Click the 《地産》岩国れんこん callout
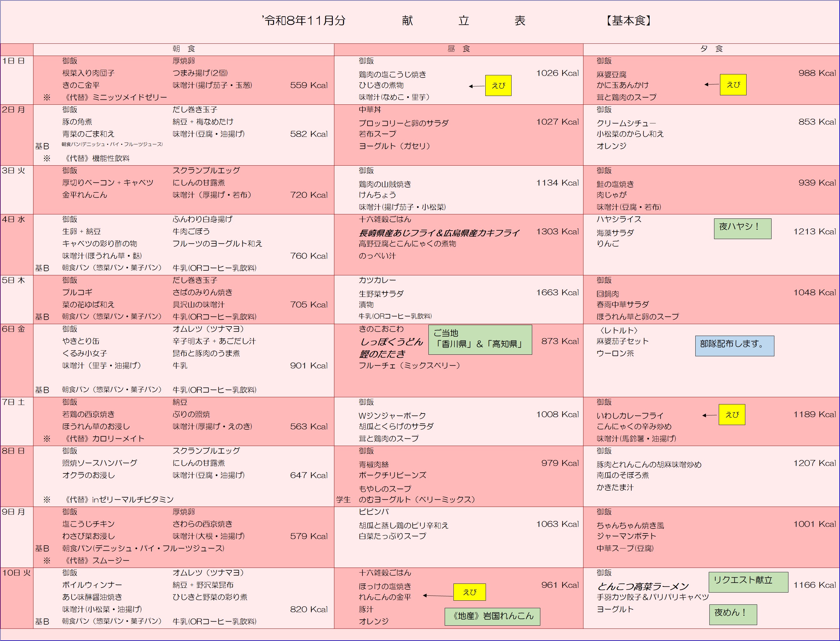Image resolution: width=840 pixels, height=641 pixels. (x=492, y=617)
